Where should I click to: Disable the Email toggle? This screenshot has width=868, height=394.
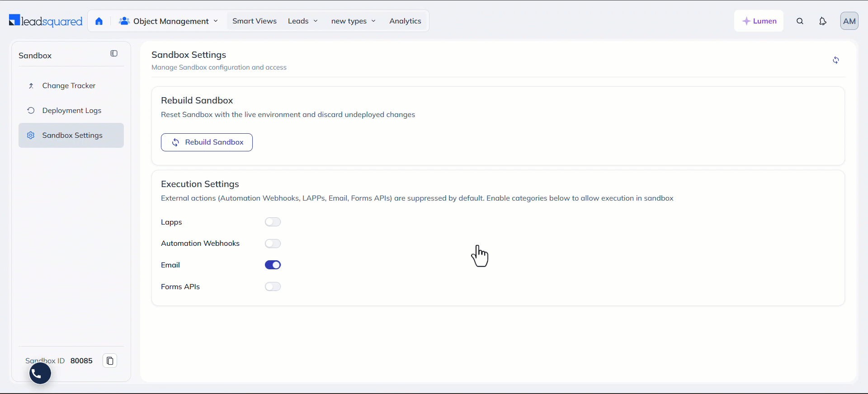273,265
